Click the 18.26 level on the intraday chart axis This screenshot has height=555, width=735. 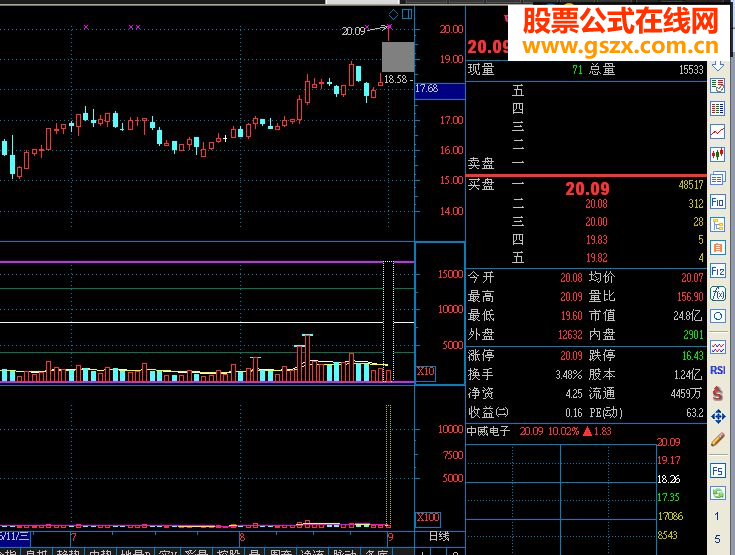tap(668, 480)
